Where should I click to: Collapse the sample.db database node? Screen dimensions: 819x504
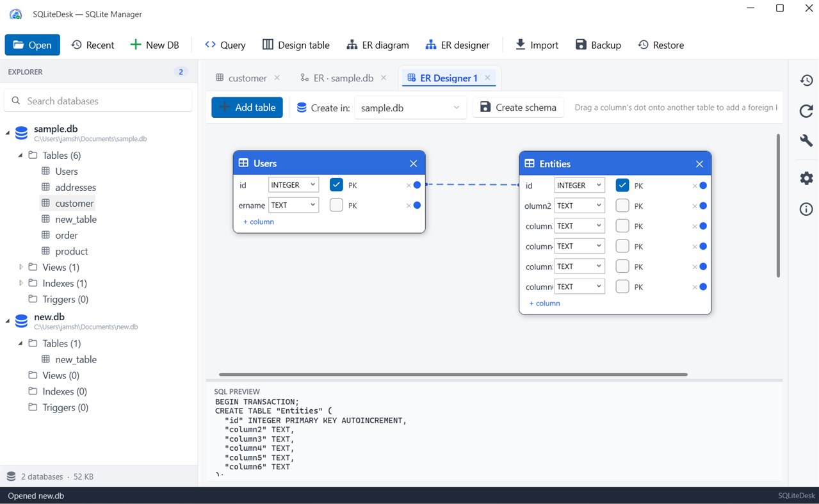tap(8, 133)
